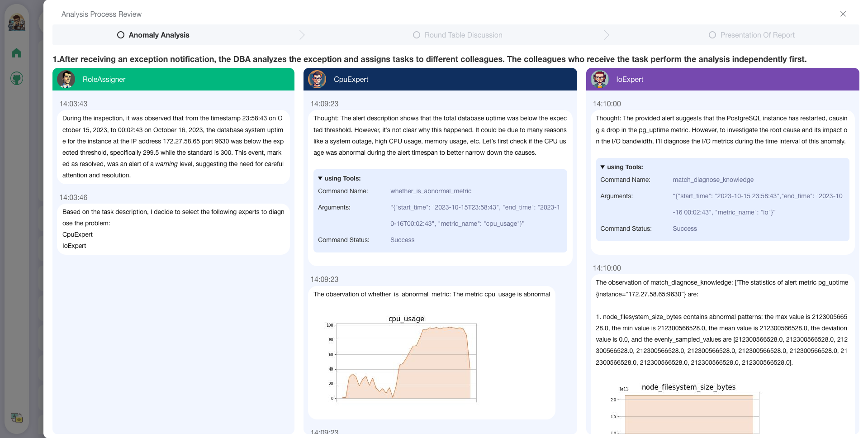The height and width of the screenshot is (438, 868).
Task: Close the Analysis Process Review dialog
Action: [x=843, y=14]
